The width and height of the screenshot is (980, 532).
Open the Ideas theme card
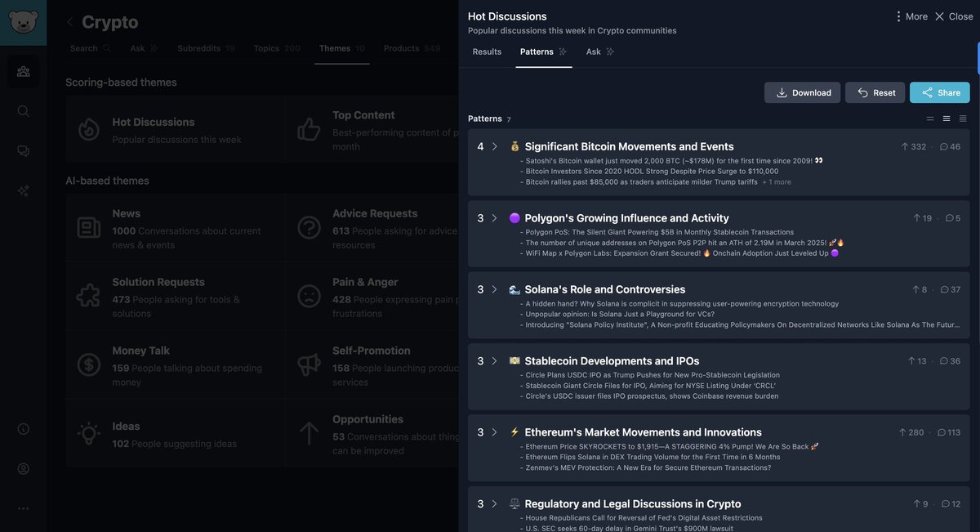coord(176,433)
